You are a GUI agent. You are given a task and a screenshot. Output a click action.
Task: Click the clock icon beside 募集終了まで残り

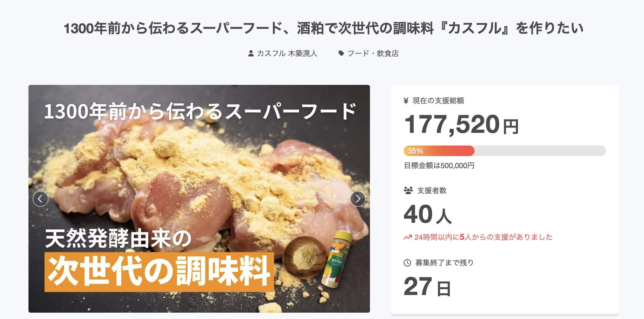click(x=407, y=263)
